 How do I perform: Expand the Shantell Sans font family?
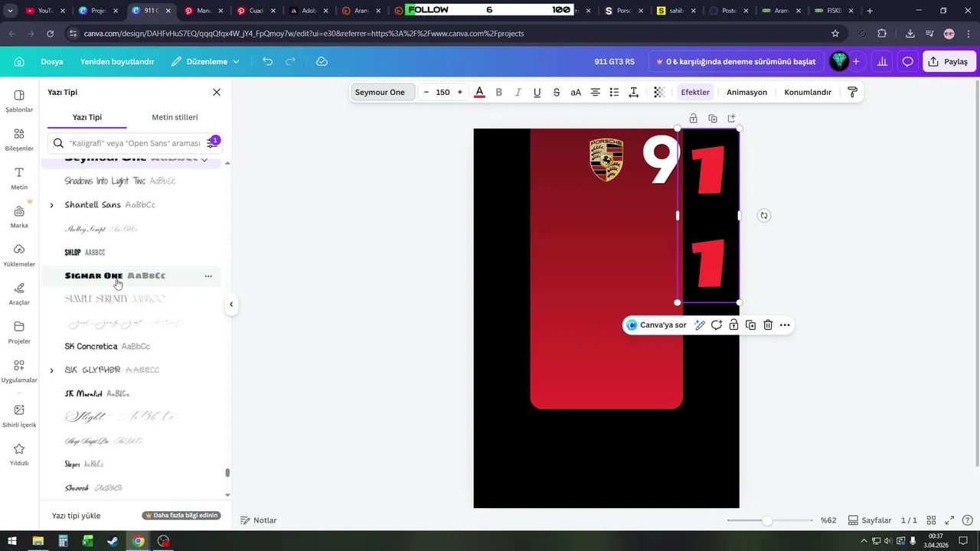coord(51,205)
